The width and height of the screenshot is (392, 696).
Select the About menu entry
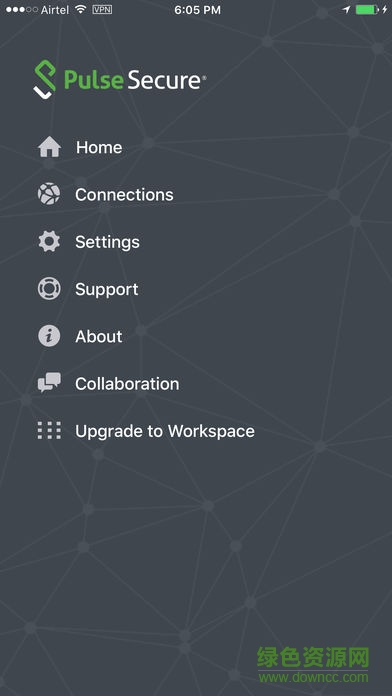pyautogui.click(x=99, y=336)
